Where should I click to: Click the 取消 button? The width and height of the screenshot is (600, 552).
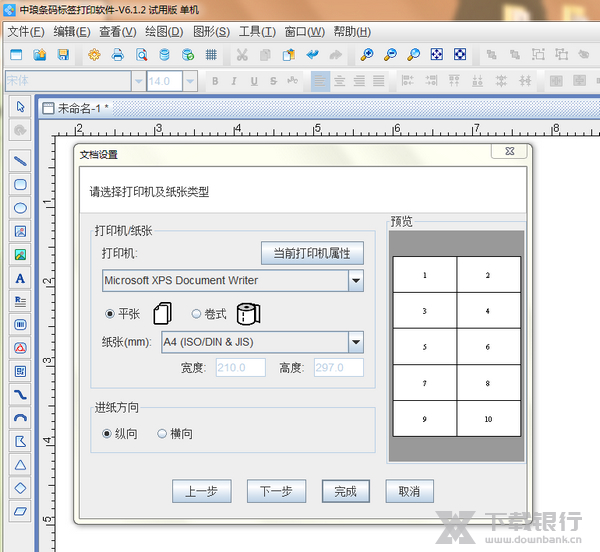pos(409,491)
